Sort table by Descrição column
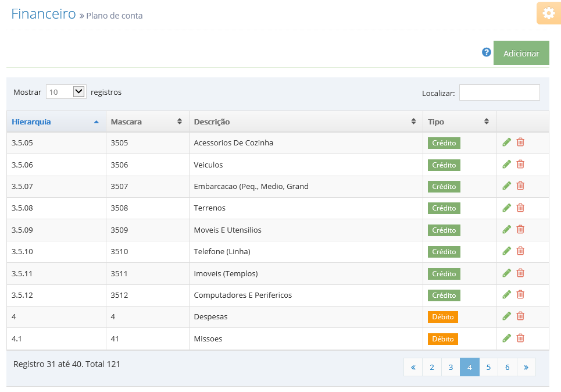 306,122
